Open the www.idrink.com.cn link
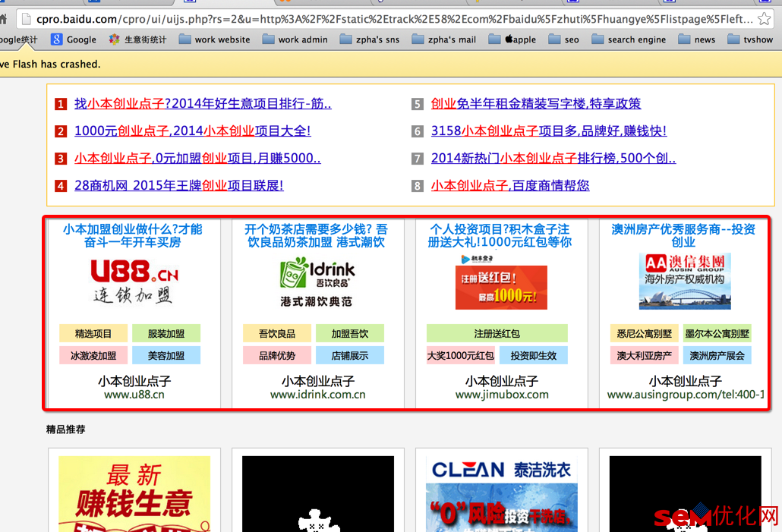This screenshot has height=532, width=782. pos(317,395)
